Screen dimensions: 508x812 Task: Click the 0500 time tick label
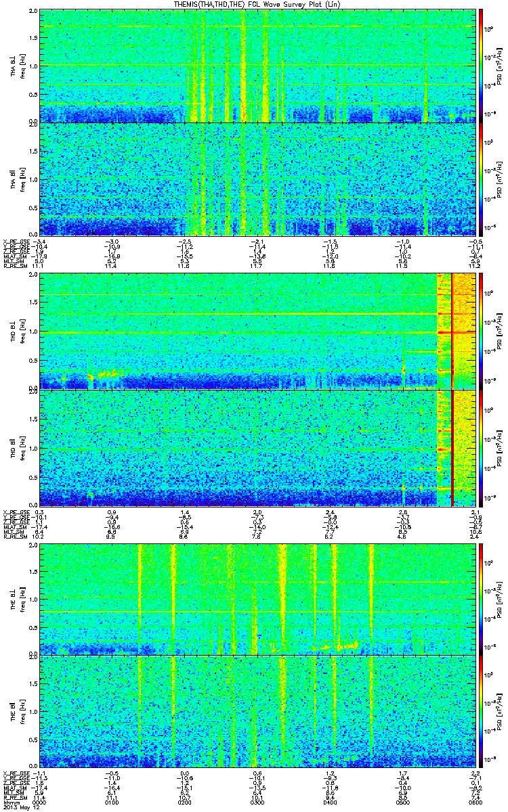pyautogui.click(x=402, y=802)
